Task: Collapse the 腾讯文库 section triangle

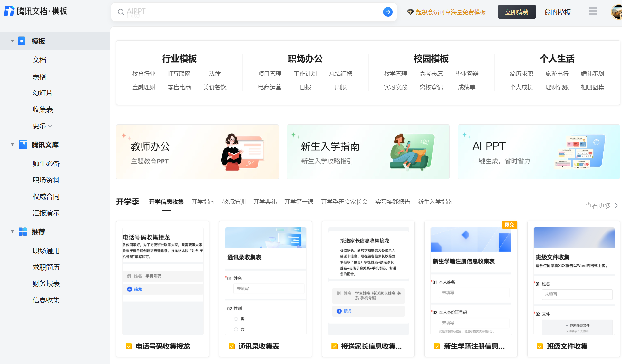Action: pyautogui.click(x=12, y=144)
